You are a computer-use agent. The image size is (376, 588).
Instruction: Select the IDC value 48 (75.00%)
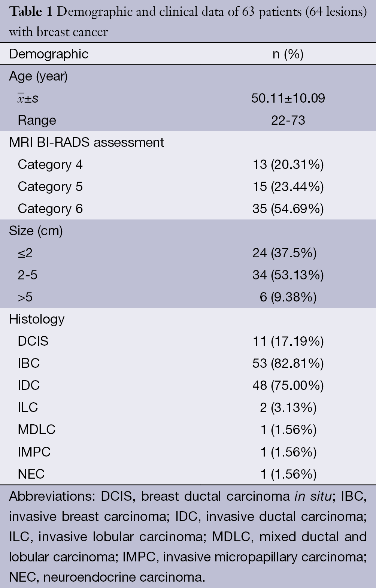coord(288,385)
